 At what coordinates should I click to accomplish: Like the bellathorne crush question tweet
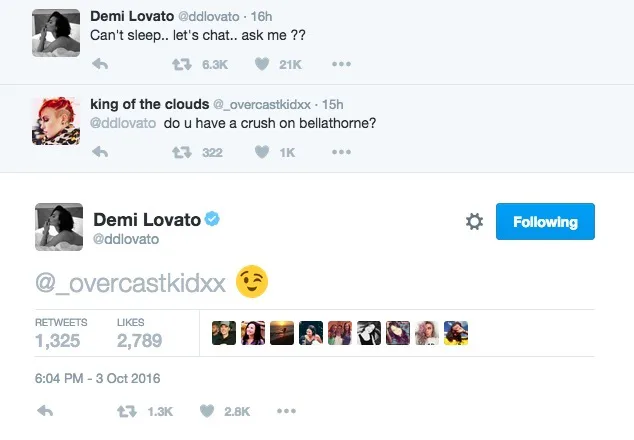[x=264, y=152]
